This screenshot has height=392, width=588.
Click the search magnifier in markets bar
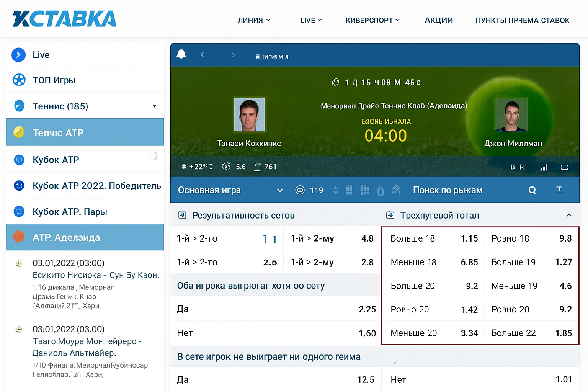532,190
